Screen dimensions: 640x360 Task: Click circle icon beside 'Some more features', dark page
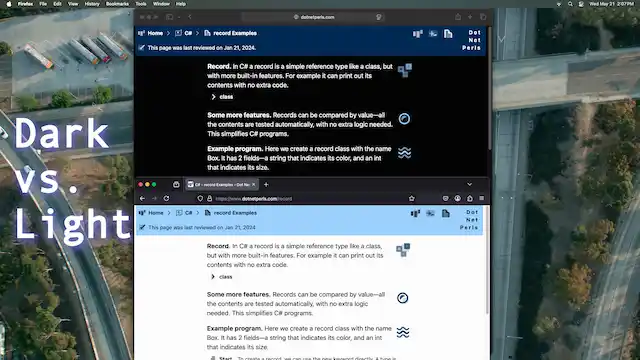(x=404, y=119)
